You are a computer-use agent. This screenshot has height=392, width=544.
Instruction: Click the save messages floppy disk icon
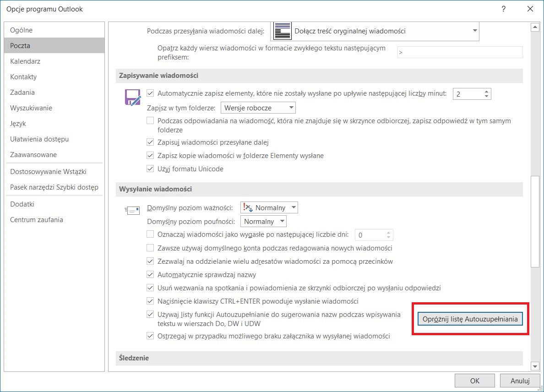tap(133, 98)
